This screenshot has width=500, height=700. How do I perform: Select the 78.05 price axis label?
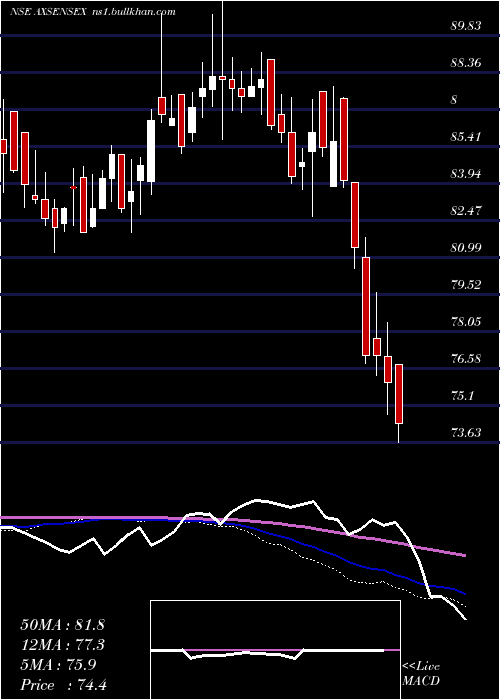pos(466,322)
